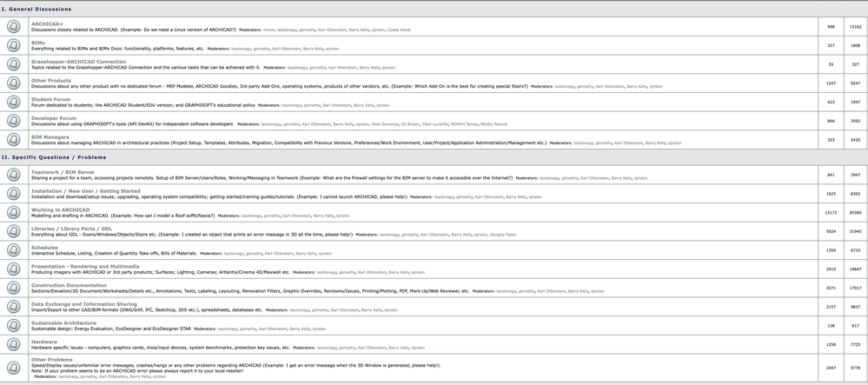Open the Other Problems forum link

pos(51,360)
